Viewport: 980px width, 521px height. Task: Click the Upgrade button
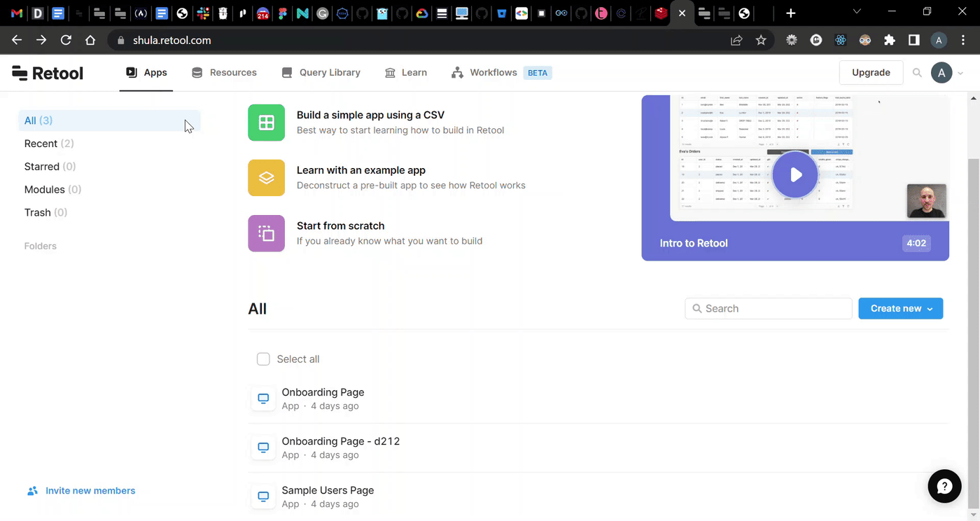tap(871, 73)
